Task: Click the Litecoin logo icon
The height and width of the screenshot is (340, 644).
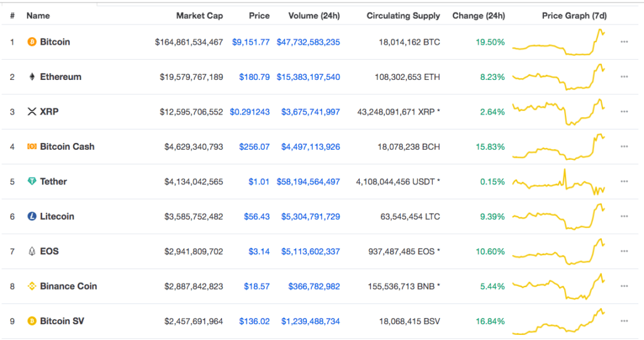Action: pyautogui.click(x=31, y=216)
